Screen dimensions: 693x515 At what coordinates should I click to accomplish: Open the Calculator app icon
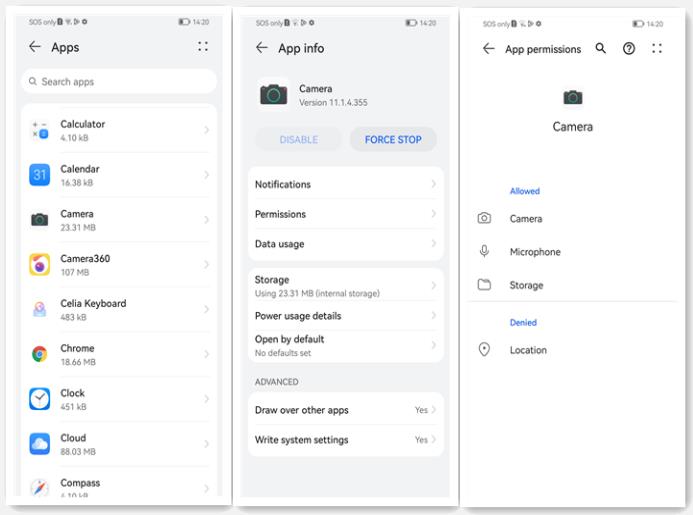coord(40,130)
